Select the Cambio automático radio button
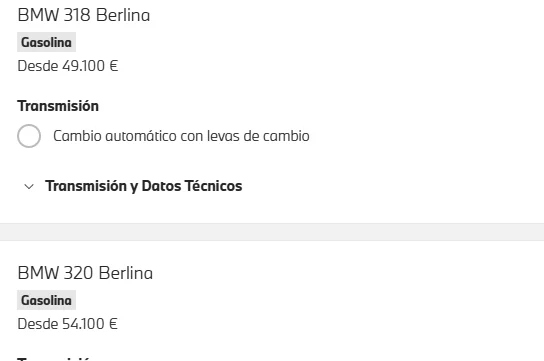Image resolution: width=544 pixels, height=361 pixels. point(29,136)
